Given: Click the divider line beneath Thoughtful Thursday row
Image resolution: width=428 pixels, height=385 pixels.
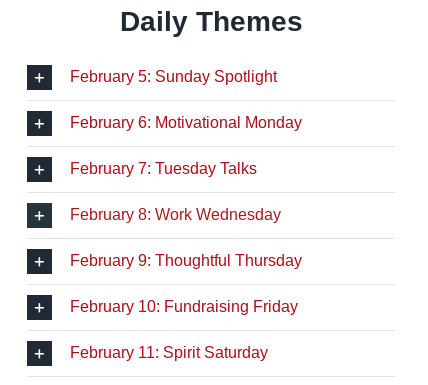Looking at the screenshot, I should pos(211,284).
